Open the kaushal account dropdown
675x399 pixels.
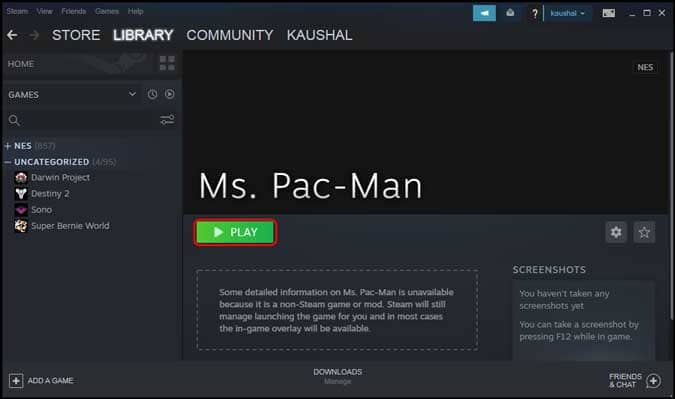point(567,13)
